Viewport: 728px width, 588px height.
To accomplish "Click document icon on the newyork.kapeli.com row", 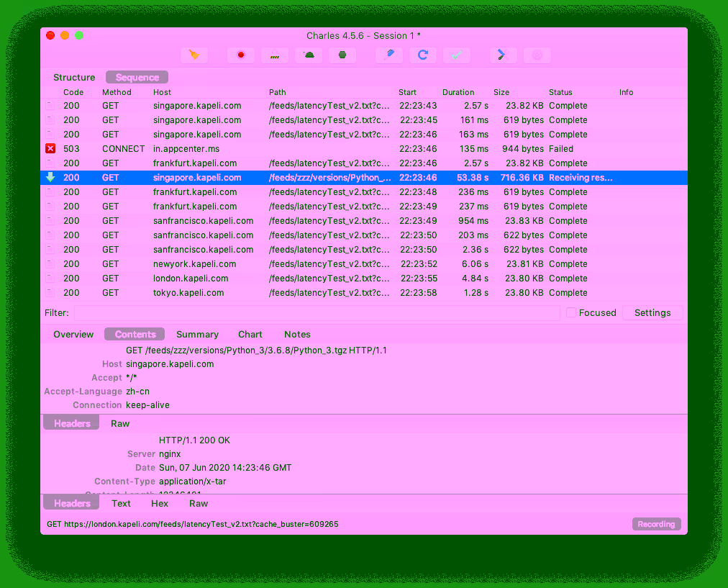I will (x=50, y=264).
